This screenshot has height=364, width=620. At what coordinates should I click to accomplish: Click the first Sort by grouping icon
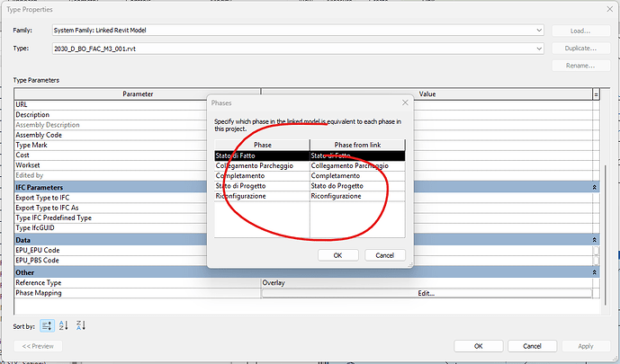pyautogui.click(x=49, y=325)
